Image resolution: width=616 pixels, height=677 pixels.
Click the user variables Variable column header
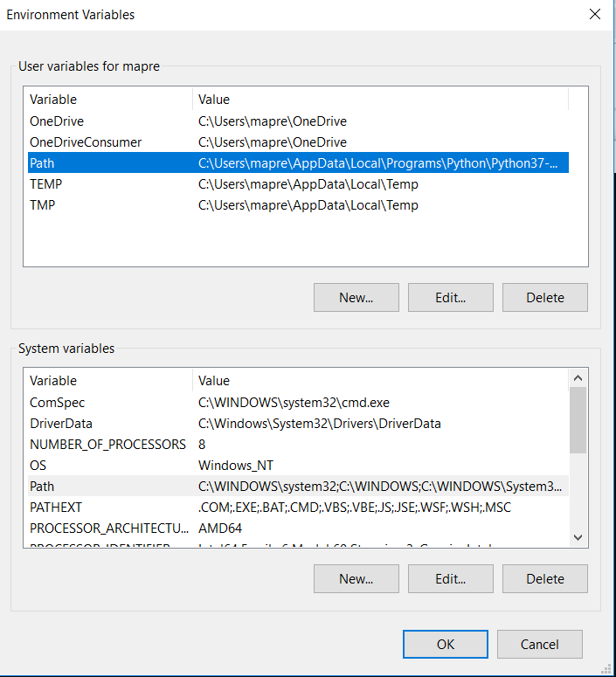click(x=108, y=100)
